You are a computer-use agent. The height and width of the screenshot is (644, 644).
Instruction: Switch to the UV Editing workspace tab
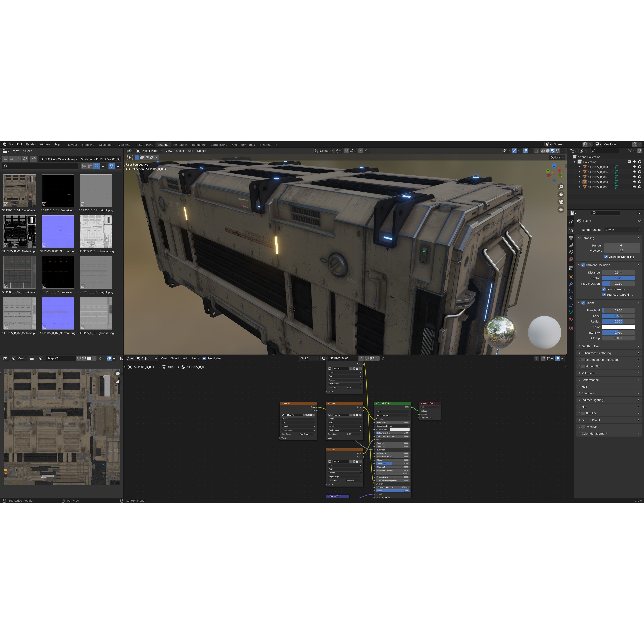tap(123, 145)
